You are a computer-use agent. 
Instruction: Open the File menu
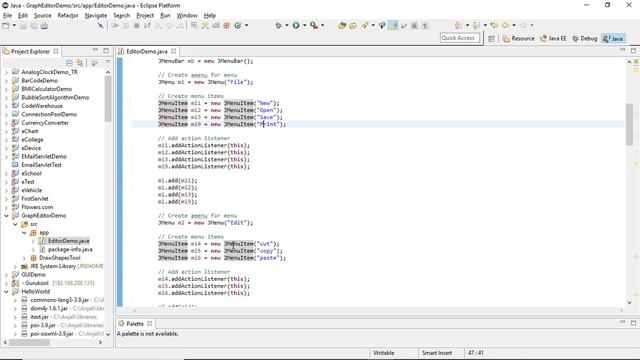[x=7, y=16]
